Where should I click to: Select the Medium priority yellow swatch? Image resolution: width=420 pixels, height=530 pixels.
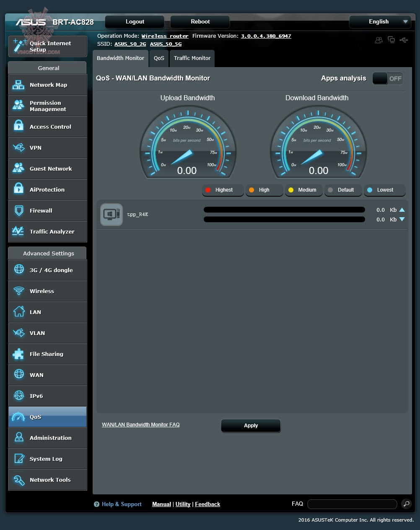tap(291, 190)
